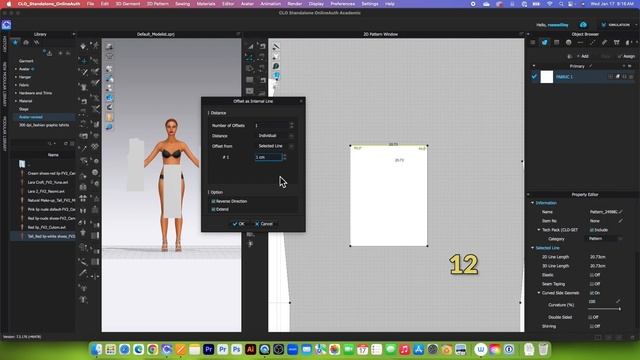Expand the Fabric library folder
This screenshot has width=640, height=360.
[16, 85]
